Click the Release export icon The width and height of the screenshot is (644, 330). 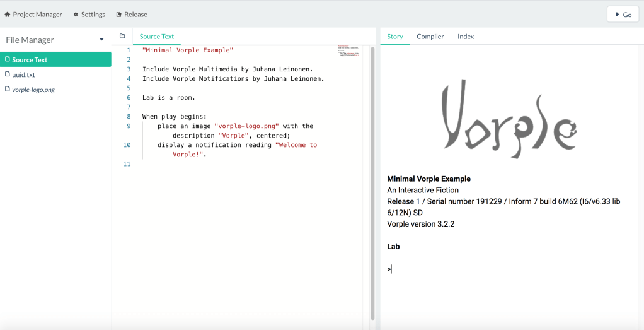119,15
